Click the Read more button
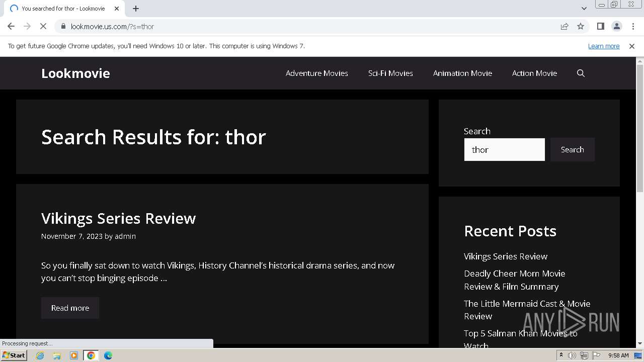 [70, 308]
